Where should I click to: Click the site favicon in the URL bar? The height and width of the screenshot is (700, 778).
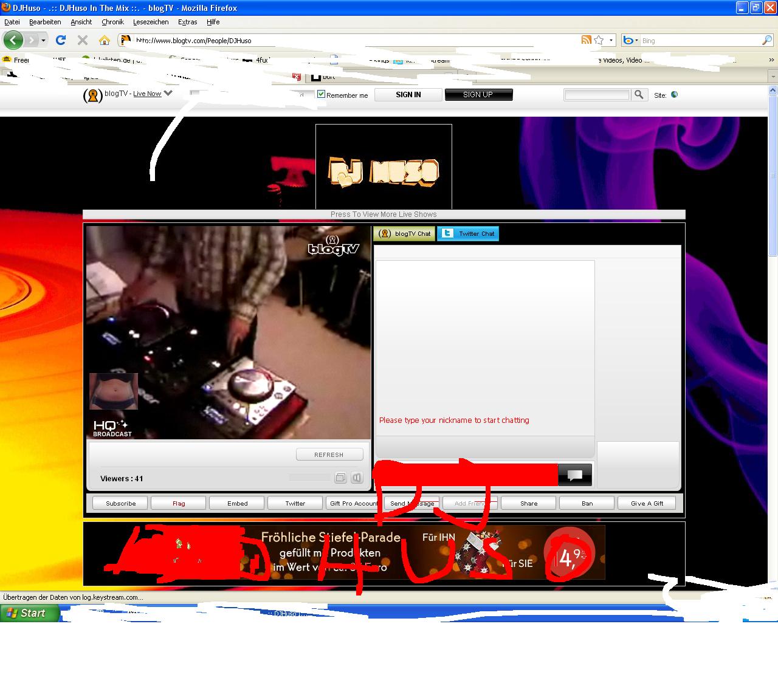coord(125,40)
